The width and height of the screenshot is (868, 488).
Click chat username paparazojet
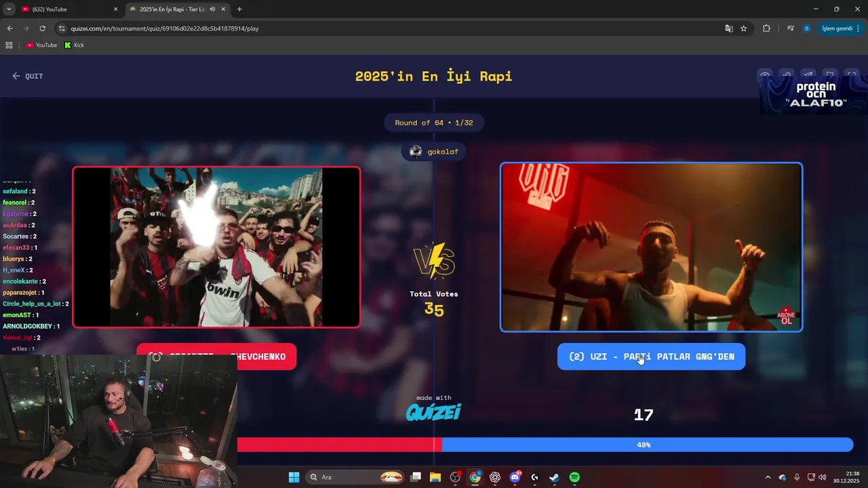click(x=20, y=293)
